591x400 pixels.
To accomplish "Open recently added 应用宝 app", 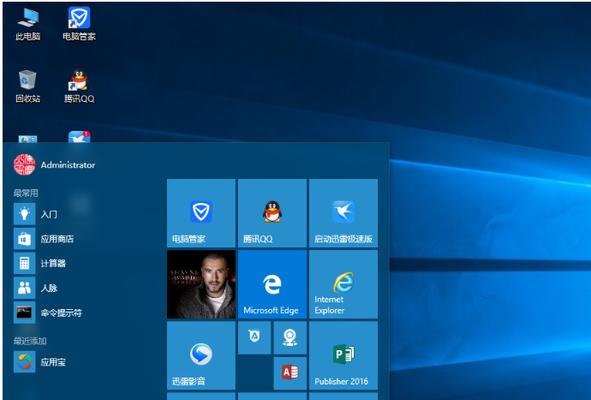I will point(40,362).
